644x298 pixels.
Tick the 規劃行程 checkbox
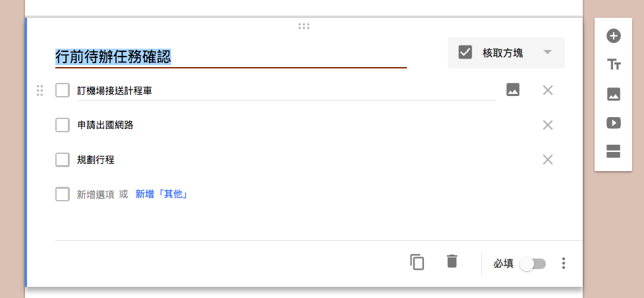63,160
